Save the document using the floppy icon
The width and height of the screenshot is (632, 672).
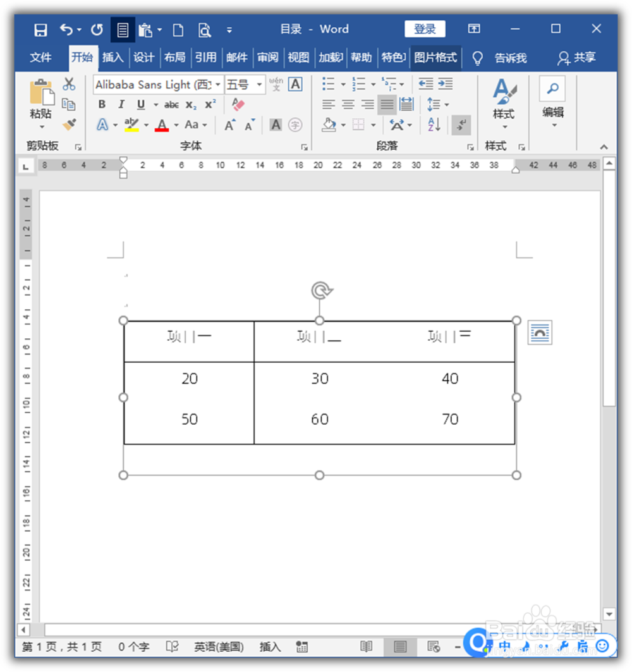(x=40, y=30)
